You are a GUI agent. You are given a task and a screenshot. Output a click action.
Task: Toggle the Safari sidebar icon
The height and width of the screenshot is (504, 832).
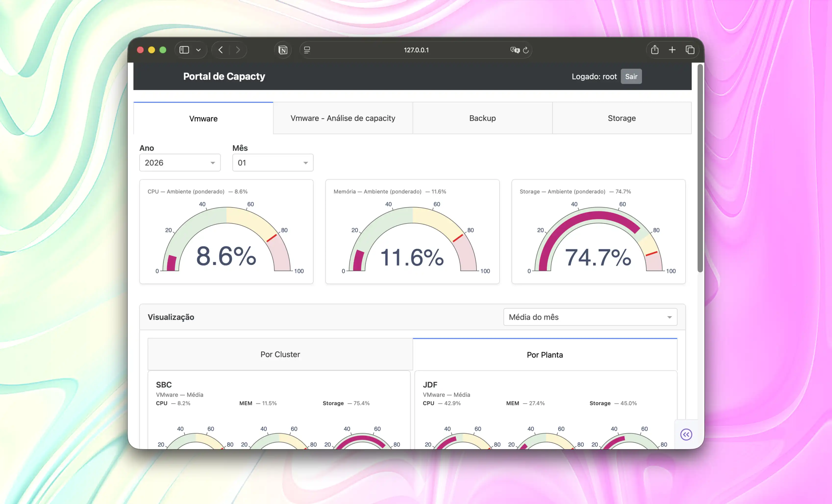click(x=184, y=50)
